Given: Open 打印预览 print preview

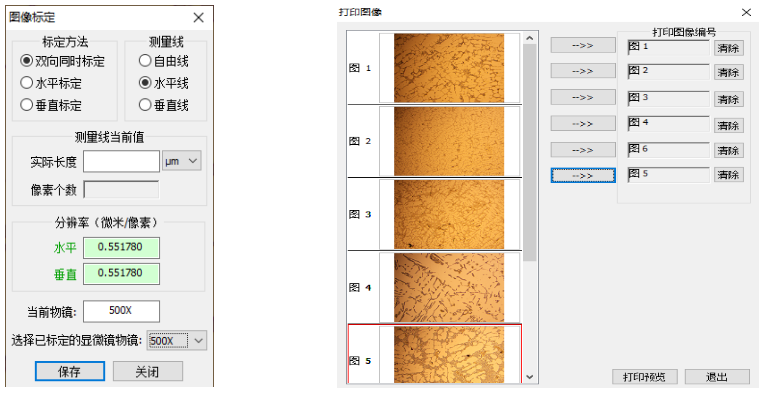Looking at the screenshot, I should coord(644,376).
